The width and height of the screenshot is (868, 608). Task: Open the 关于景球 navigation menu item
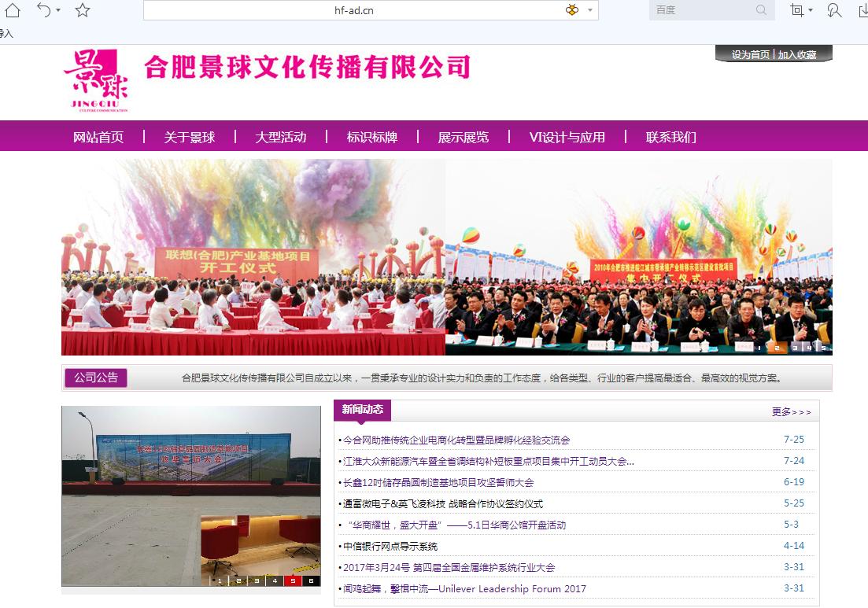190,137
